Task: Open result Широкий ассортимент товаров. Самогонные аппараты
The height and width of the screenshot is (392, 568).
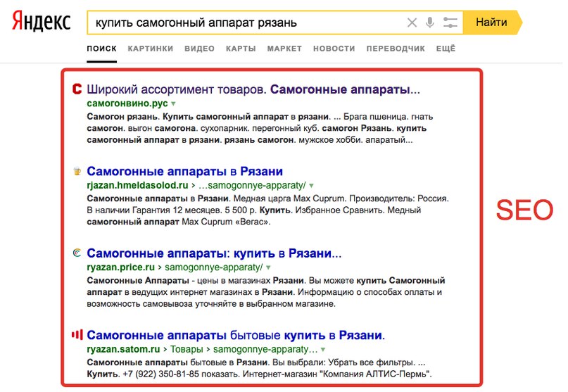Action: [x=253, y=89]
